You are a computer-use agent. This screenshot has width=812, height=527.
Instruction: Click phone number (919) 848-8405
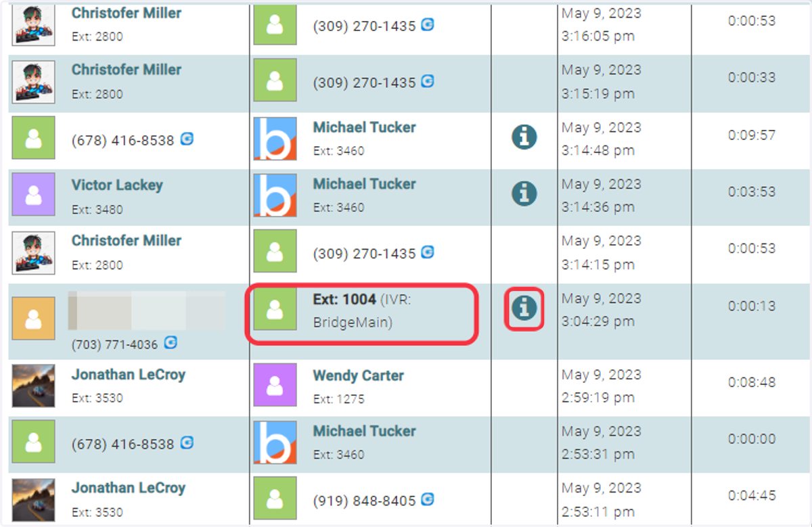[x=364, y=501]
